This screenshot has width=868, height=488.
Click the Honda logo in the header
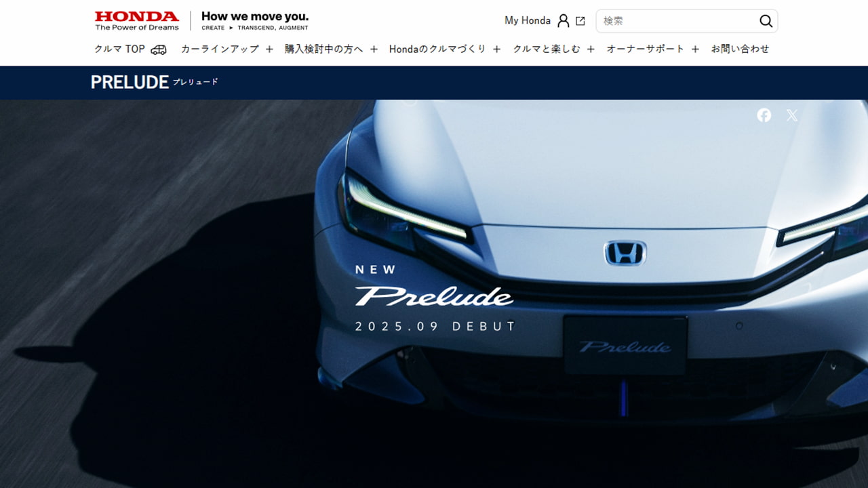[137, 21]
